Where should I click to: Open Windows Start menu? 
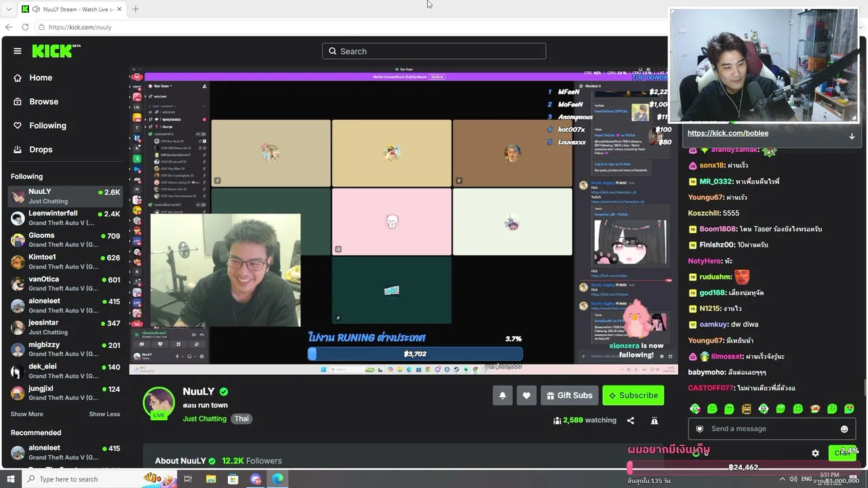point(10,479)
